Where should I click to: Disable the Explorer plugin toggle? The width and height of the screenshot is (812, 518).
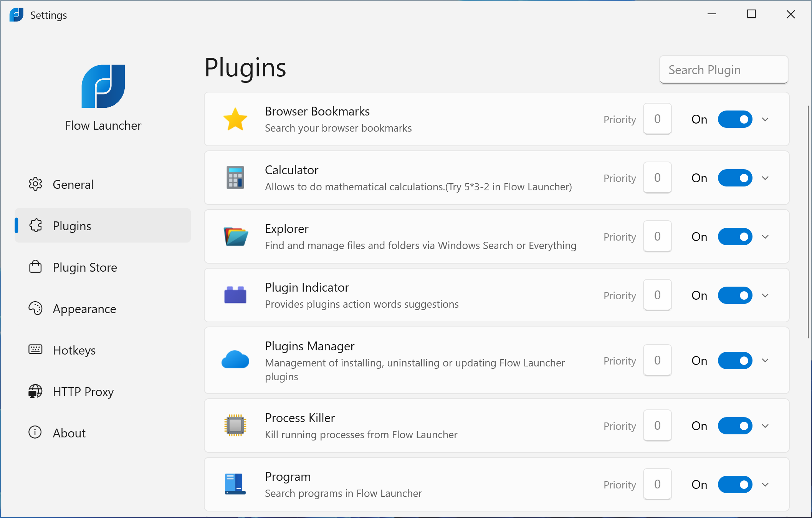point(735,237)
